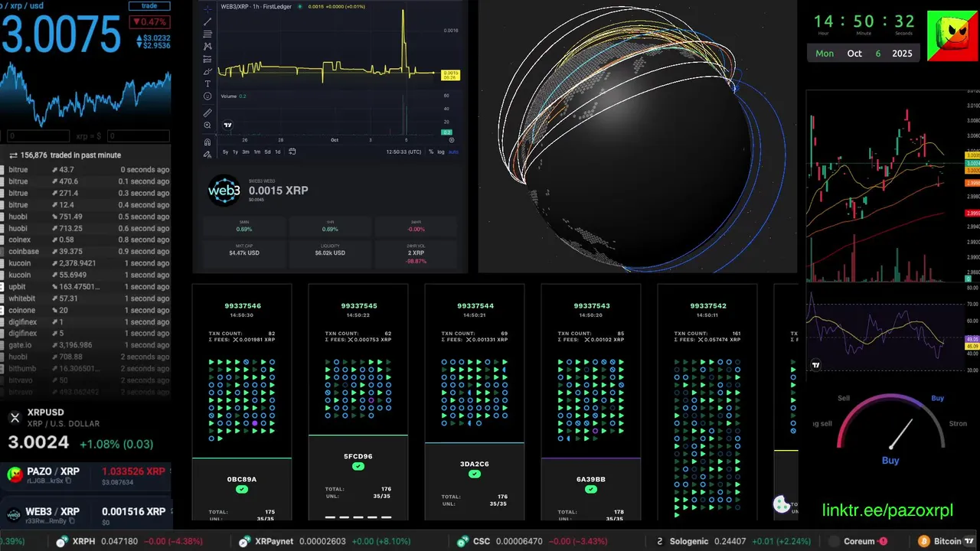
Task: Click the Bitcoin ticker entry
Action: 939,541
